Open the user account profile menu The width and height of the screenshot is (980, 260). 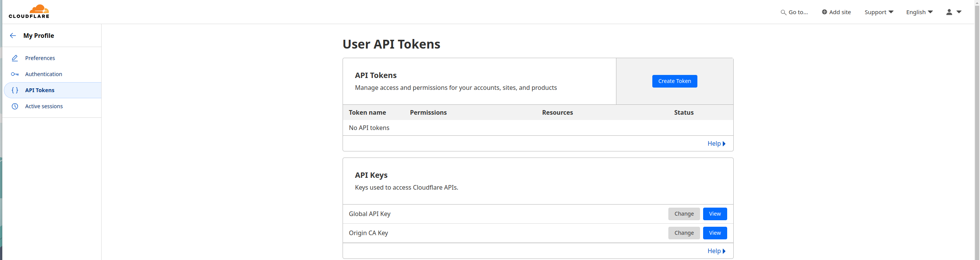(x=953, y=12)
